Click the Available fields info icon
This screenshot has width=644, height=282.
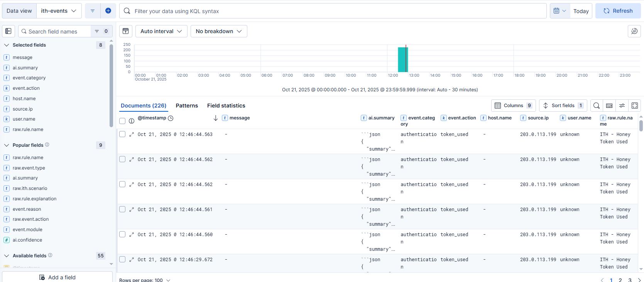point(50,255)
